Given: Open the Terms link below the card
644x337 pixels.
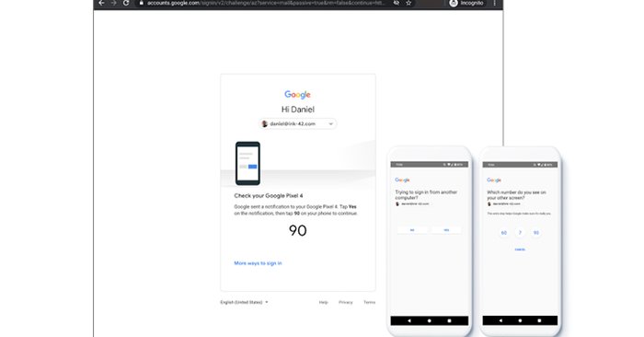Looking at the screenshot, I should 370,302.
